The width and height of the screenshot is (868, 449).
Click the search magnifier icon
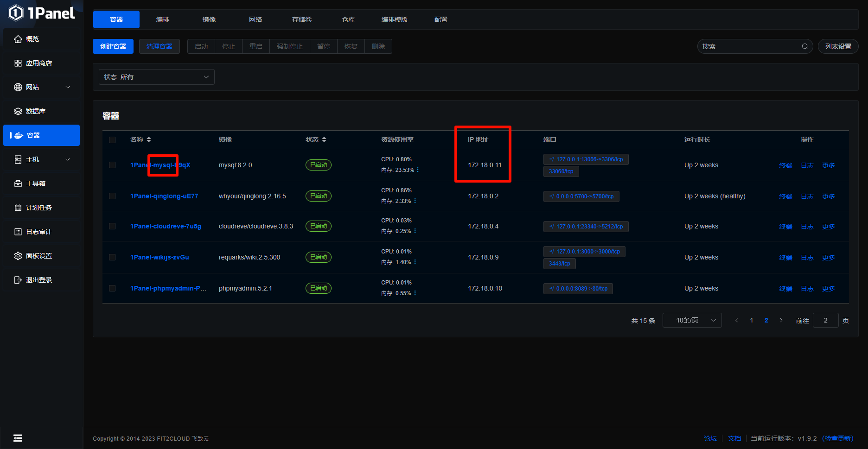click(805, 46)
